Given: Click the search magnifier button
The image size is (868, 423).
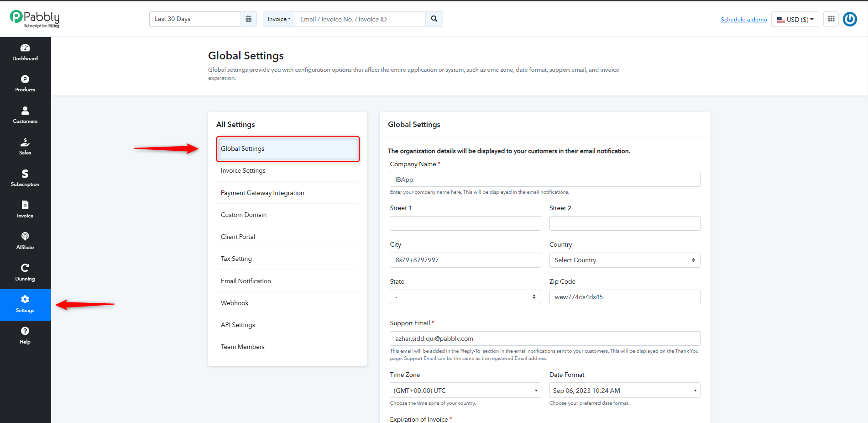Looking at the screenshot, I should tap(434, 19).
